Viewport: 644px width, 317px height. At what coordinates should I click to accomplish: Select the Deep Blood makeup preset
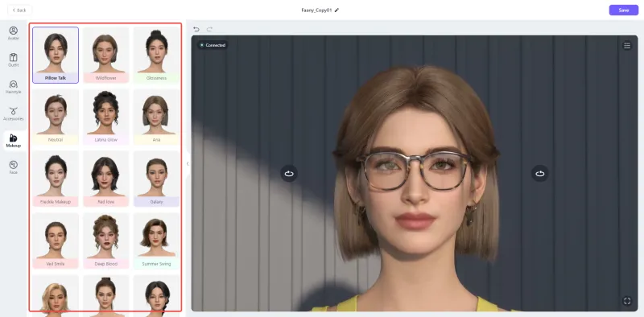pos(106,241)
